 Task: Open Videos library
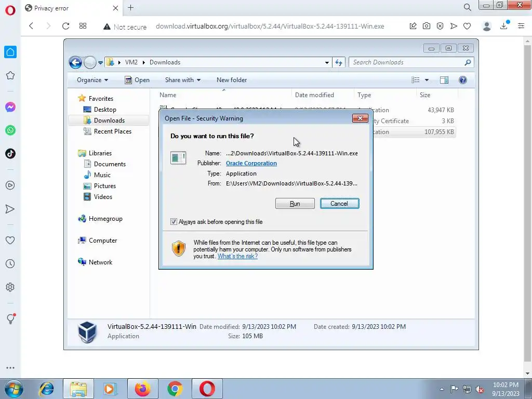pos(103,197)
